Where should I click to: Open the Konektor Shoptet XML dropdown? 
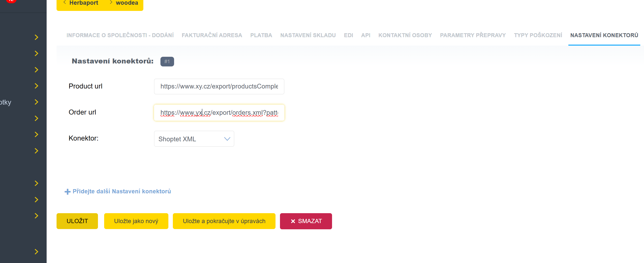194,139
